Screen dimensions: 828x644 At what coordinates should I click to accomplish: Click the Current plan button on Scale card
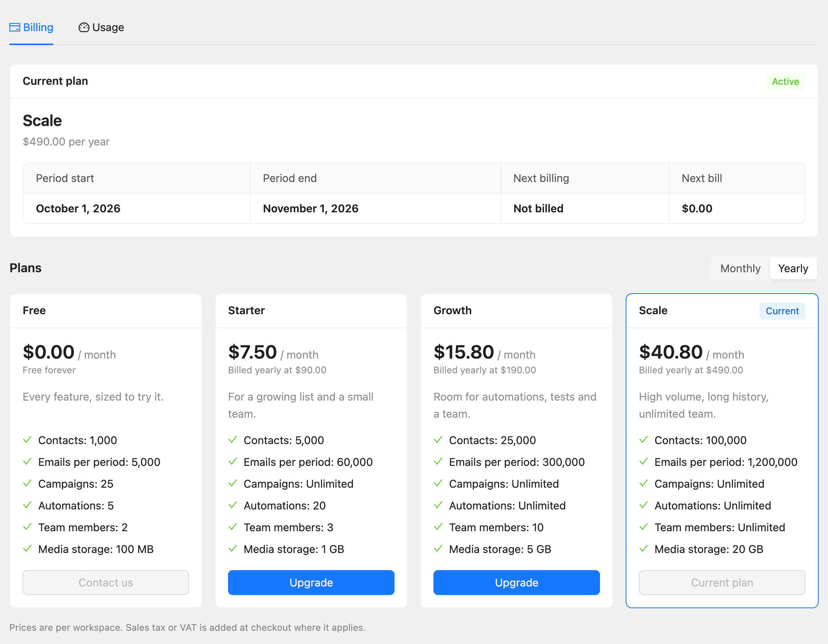(x=722, y=583)
